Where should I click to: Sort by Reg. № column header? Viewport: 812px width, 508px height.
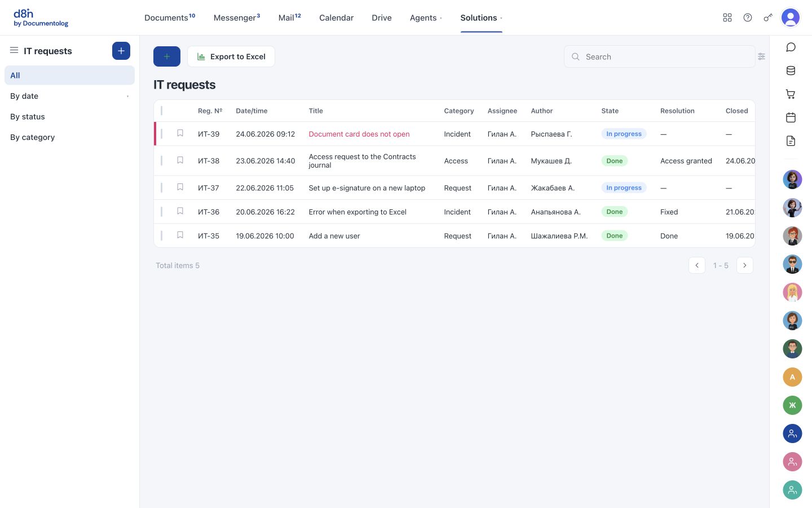pos(210,111)
